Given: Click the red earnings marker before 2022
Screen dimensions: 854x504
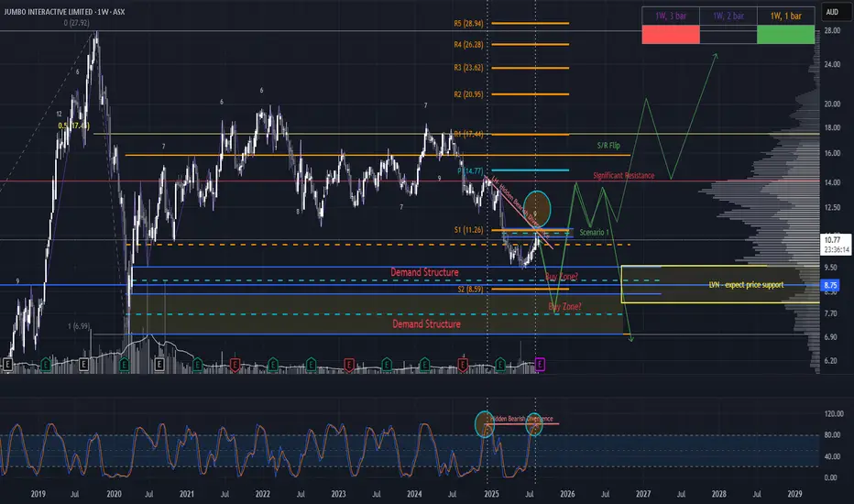Looking at the screenshot, I should click(235, 364).
